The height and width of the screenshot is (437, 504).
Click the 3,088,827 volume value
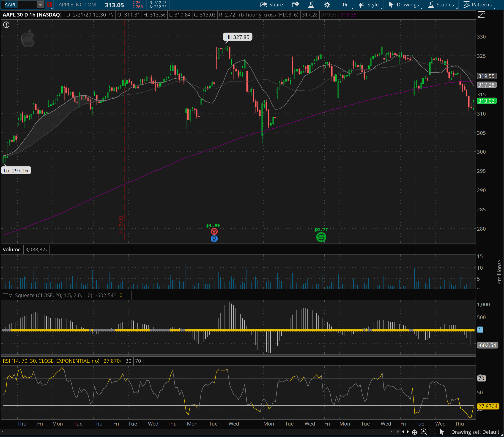[36, 249]
